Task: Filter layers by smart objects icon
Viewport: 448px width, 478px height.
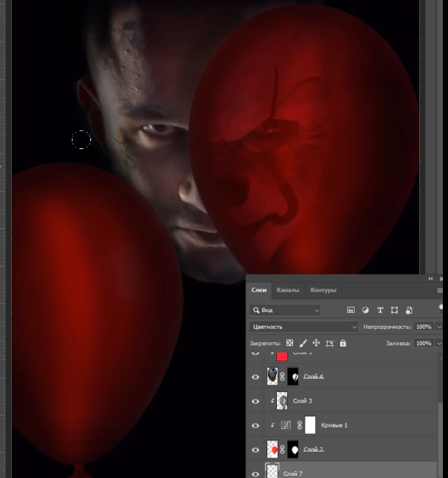Action: click(x=408, y=310)
